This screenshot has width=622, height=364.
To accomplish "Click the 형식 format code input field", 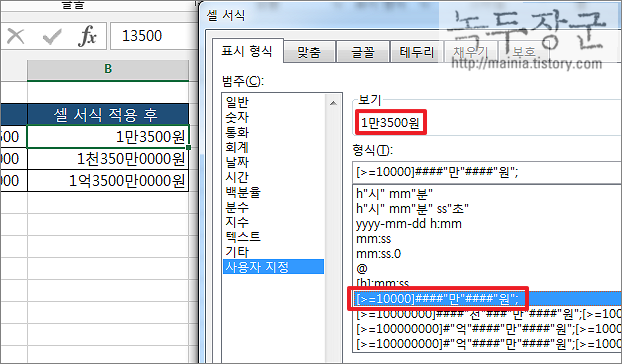I will tap(487, 172).
